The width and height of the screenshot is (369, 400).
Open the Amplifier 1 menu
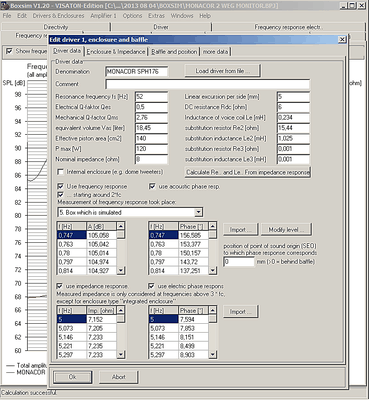coord(103,16)
